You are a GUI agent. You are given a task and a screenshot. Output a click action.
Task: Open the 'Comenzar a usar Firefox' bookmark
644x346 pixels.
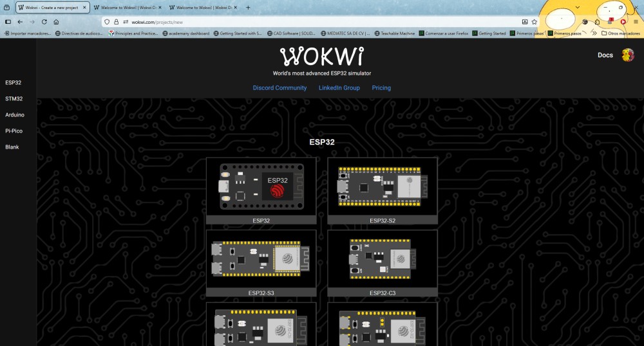click(x=444, y=33)
